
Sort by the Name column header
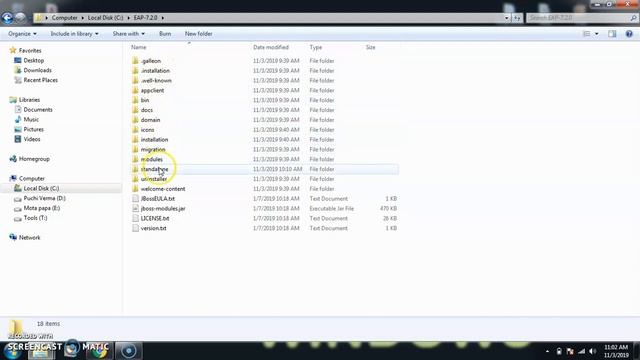tap(139, 47)
